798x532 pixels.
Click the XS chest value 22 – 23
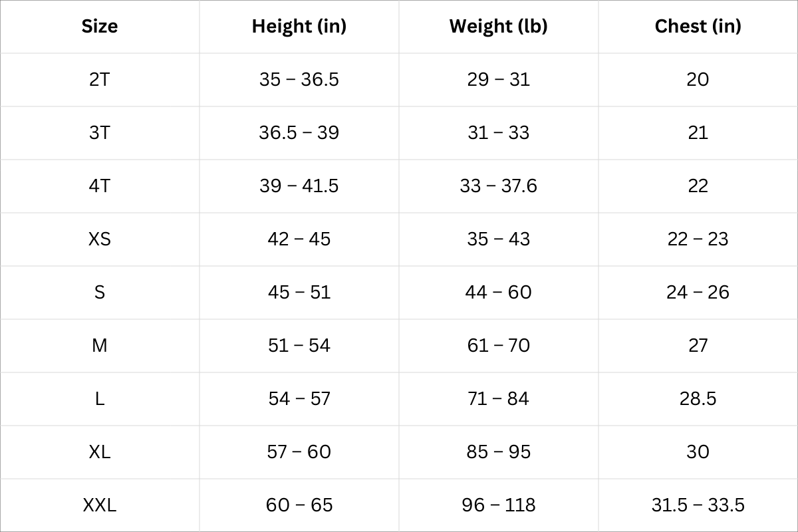tap(698, 239)
